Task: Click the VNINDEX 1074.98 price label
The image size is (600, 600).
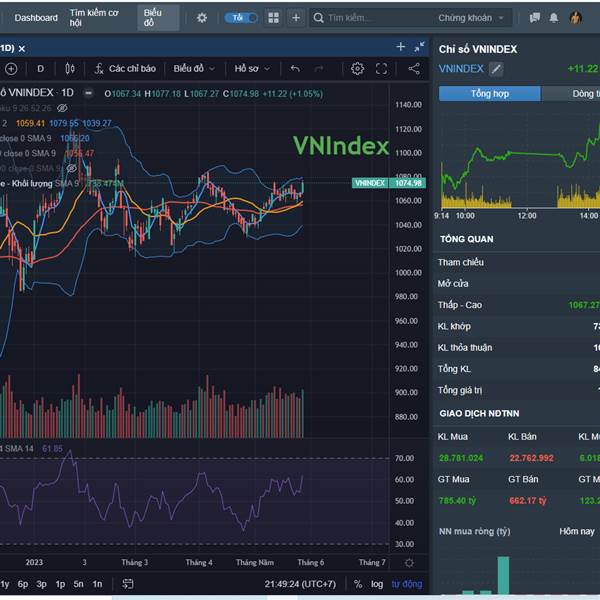Action: coord(388,183)
